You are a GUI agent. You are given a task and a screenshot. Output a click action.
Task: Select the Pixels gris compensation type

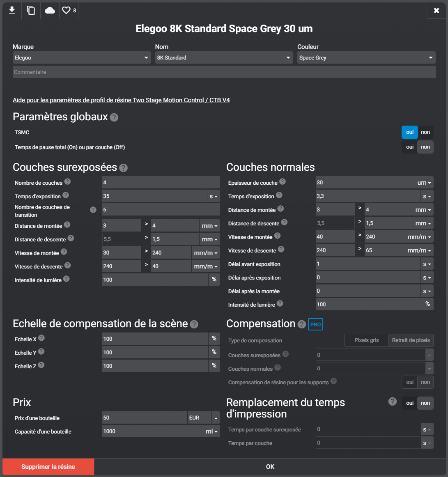(366, 340)
